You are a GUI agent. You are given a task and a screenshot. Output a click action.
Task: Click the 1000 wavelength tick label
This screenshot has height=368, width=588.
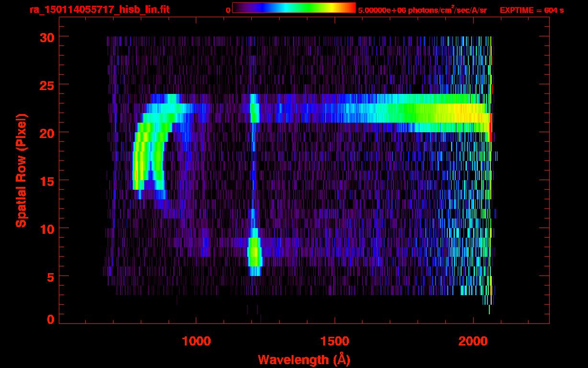(196, 341)
